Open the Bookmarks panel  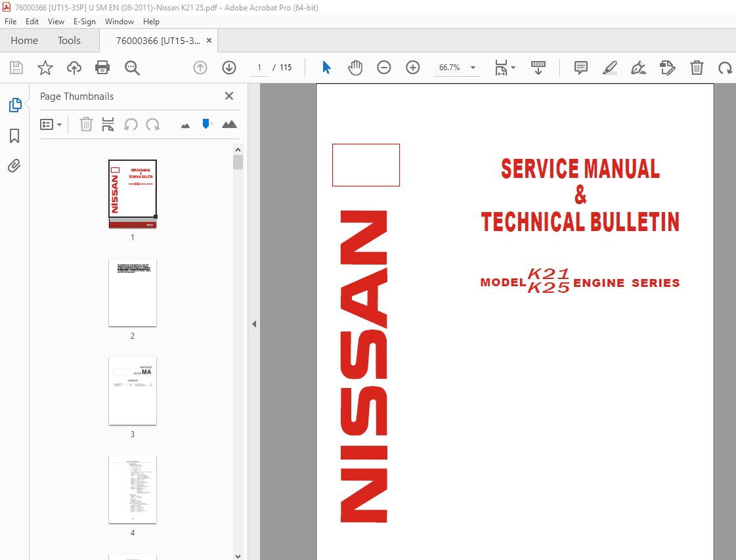point(14,136)
